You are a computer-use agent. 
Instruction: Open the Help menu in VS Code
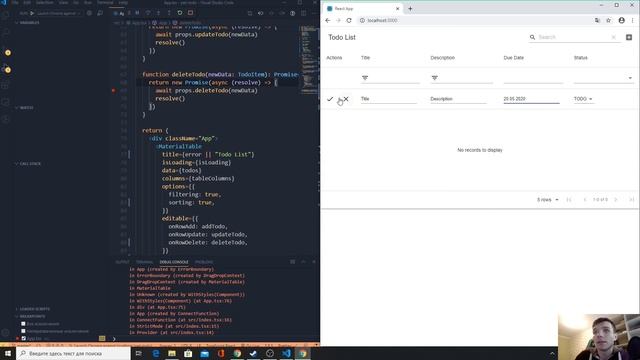coord(123,2)
